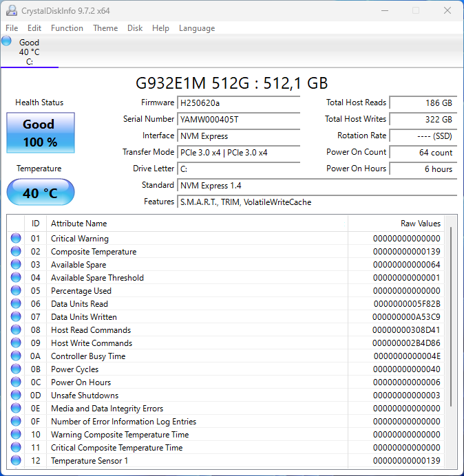Click the status orb beside Power Cycles
Image resolution: width=464 pixels, height=476 pixels.
tap(16, 369)
